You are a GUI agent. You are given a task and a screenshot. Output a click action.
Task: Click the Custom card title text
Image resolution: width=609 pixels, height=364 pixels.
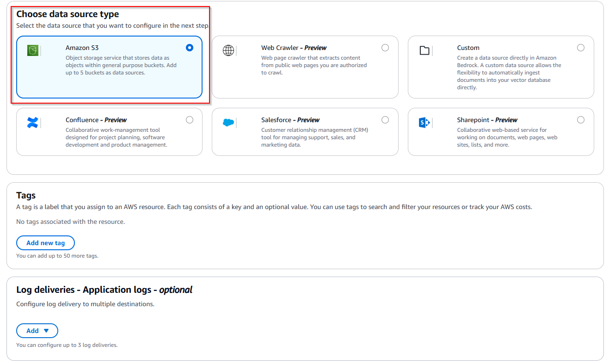tap(468, 48)
